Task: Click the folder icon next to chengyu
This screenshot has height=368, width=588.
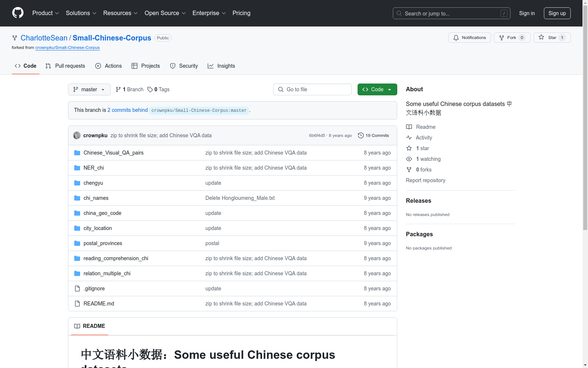Action: pyautogui.click(x=77, y=183)
